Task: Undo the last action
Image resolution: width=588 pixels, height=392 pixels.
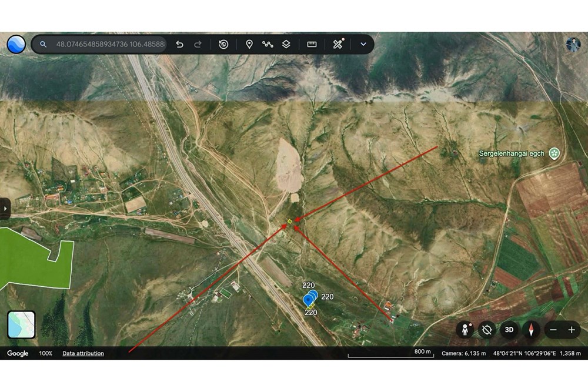Action: tap(179, 44)
